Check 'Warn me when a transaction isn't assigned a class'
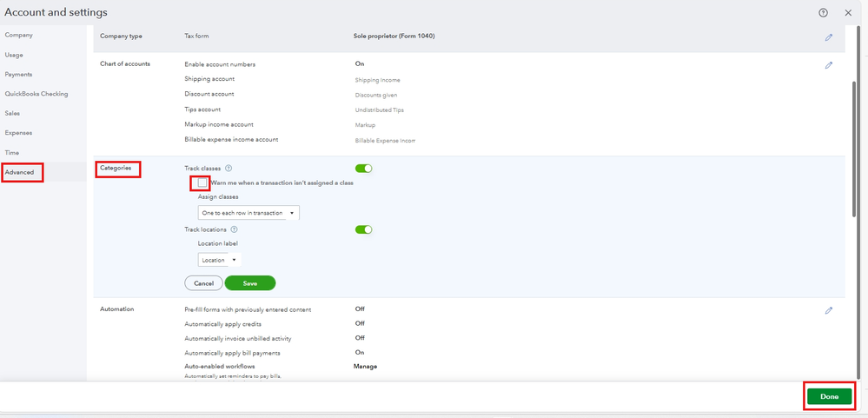 (202, 182)
